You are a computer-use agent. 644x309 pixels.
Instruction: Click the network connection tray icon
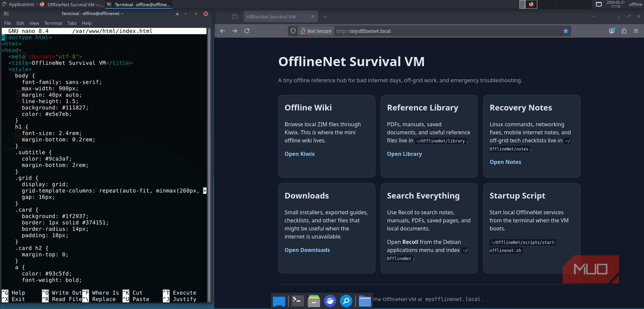[599, 4]
